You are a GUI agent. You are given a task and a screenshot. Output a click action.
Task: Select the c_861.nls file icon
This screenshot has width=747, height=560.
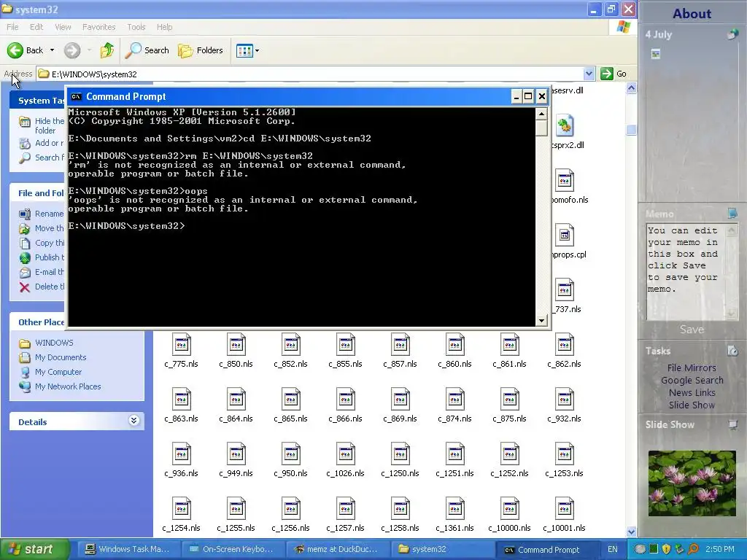click(x=510, y=345)
